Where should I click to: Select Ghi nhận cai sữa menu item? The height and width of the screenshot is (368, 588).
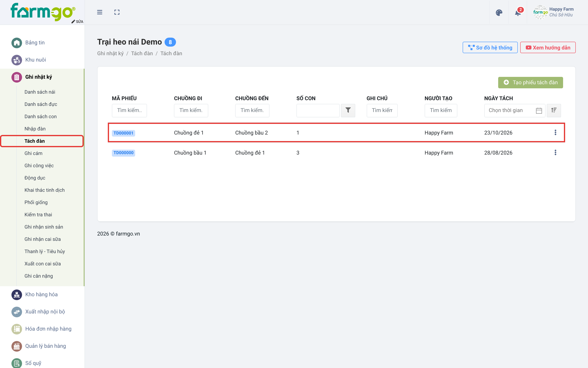(42, 239)
